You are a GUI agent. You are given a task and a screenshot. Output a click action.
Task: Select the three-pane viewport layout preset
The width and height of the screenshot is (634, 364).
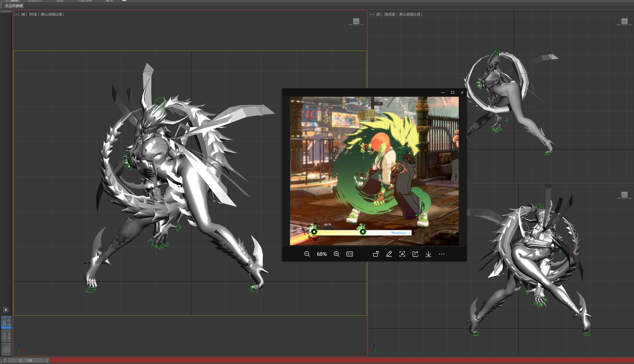(x=7, y=322)
